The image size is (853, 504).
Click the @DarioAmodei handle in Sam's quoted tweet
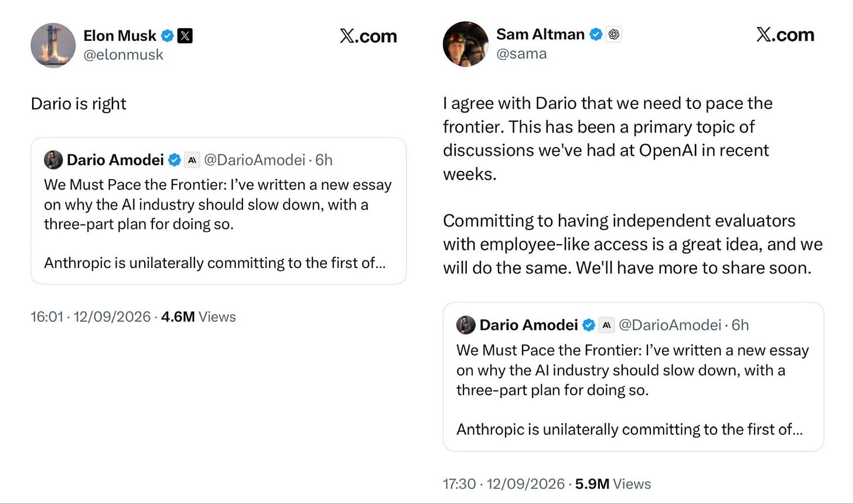670,325
